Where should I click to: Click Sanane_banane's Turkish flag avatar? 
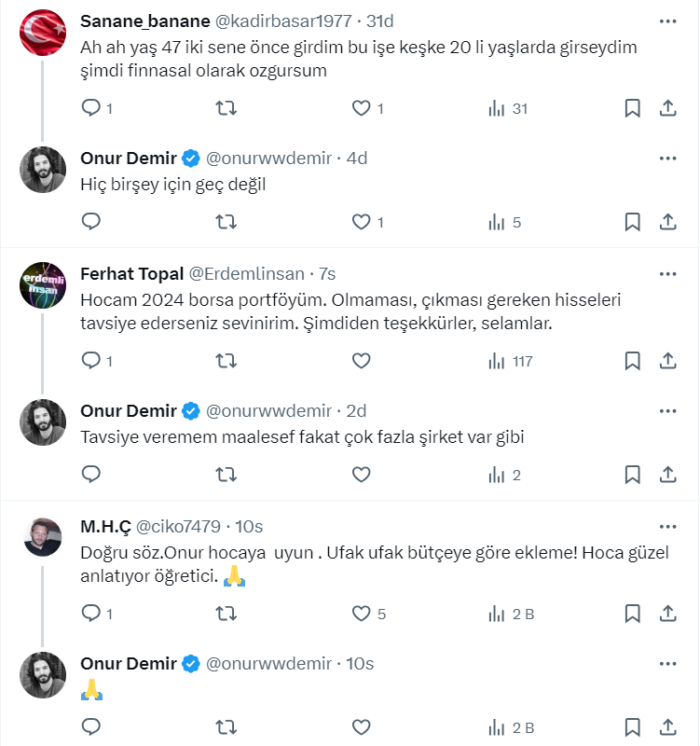pos(43,31)
